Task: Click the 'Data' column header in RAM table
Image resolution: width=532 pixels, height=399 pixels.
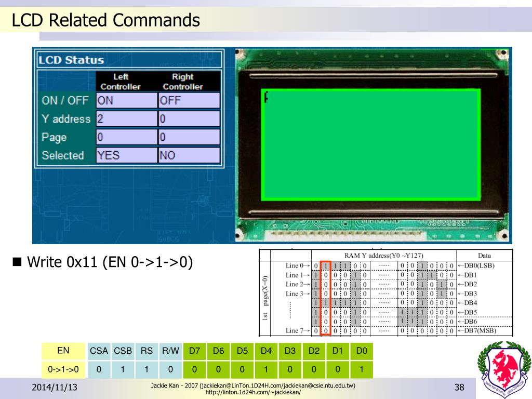Action: 484,256
